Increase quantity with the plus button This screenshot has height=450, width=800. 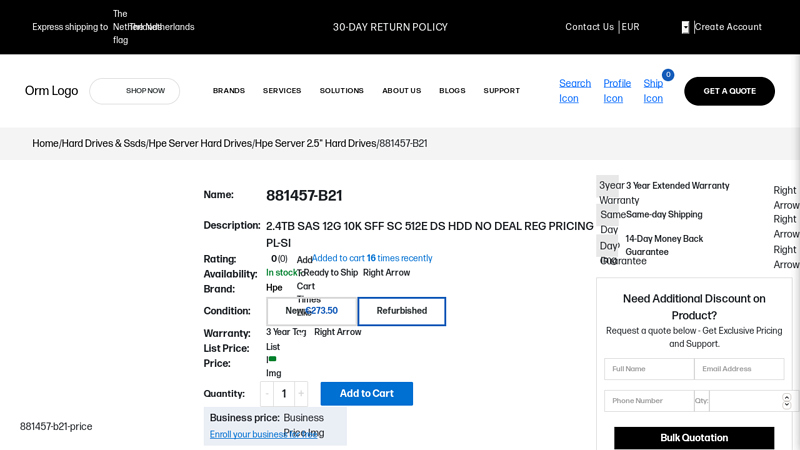click(x=301, y=394)
